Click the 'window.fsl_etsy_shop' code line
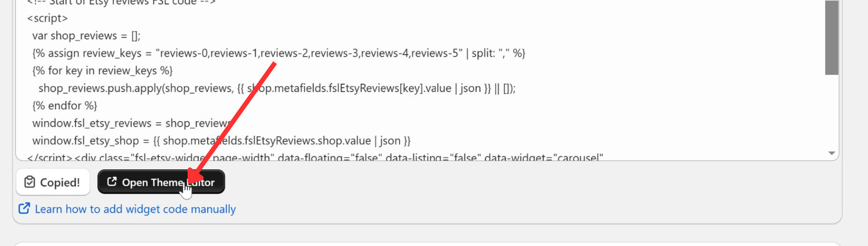868x246 pixels. pyautogui.click(x=221, y=141)
